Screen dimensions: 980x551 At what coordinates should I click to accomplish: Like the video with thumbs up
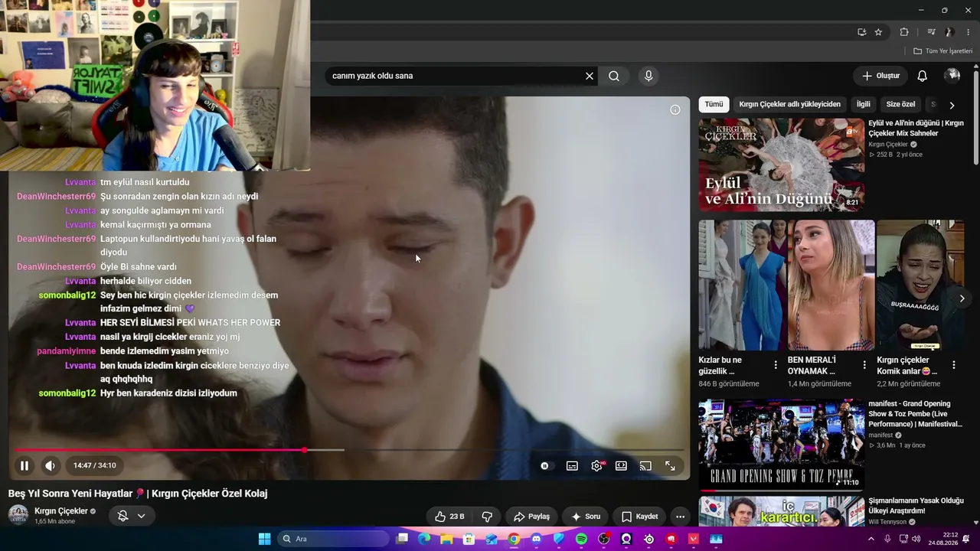[449, 517]
